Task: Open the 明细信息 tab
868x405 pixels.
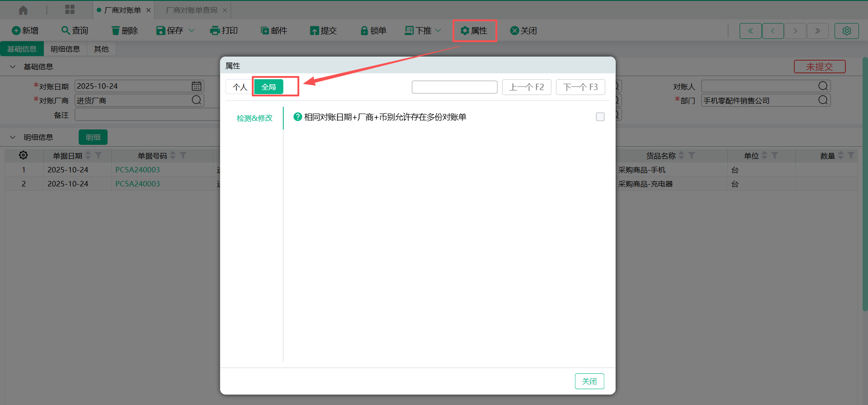Action: 65,49
